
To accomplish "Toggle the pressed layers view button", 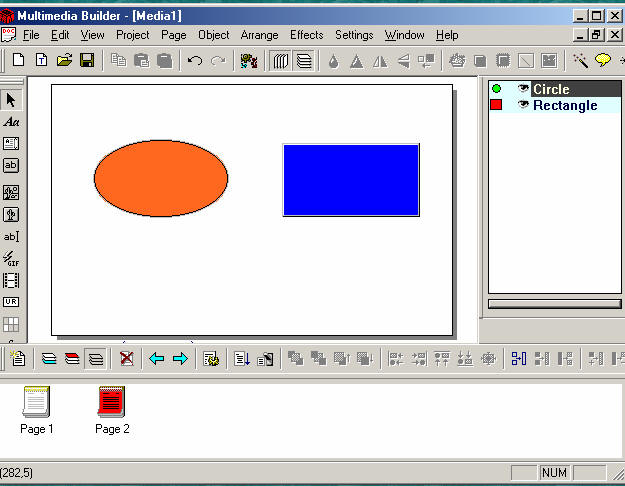I will point(96,359).
